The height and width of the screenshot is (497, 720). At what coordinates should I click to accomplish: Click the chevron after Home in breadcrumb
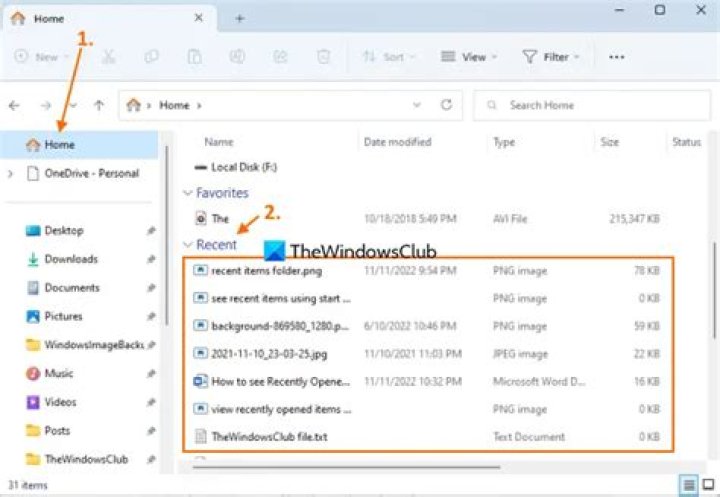pos(199,106)
